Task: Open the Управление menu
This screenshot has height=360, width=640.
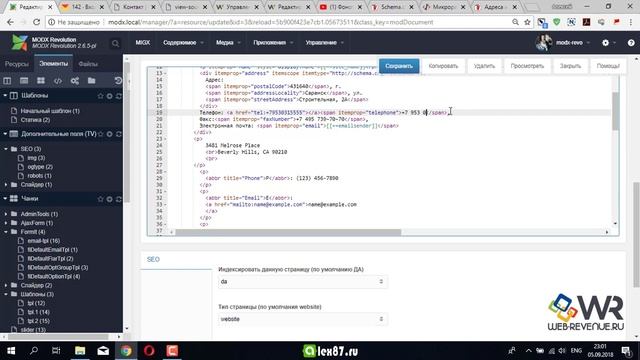Action: [x=324, y=42]
